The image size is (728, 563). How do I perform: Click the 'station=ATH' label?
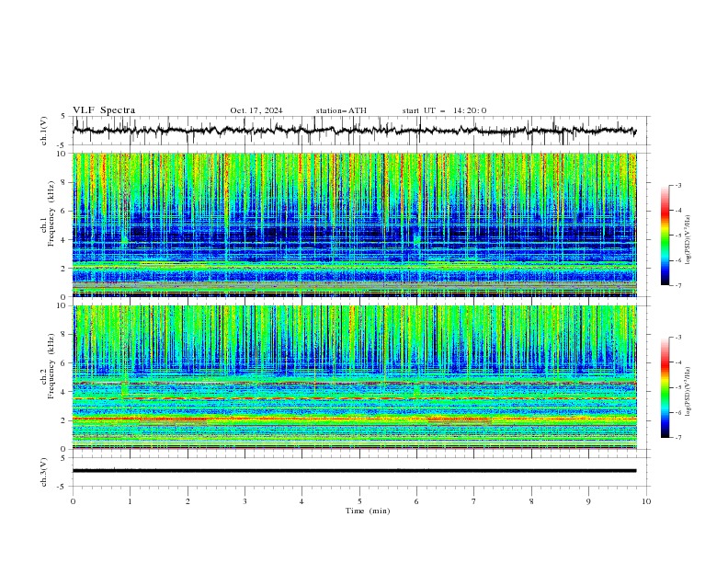[341, 110]
